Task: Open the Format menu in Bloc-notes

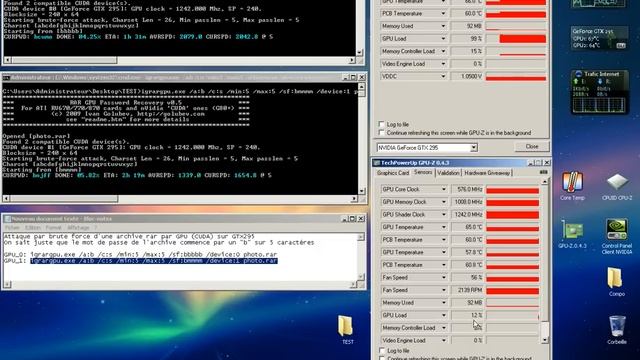Action: pyautogui.click(x=53, y=228)
